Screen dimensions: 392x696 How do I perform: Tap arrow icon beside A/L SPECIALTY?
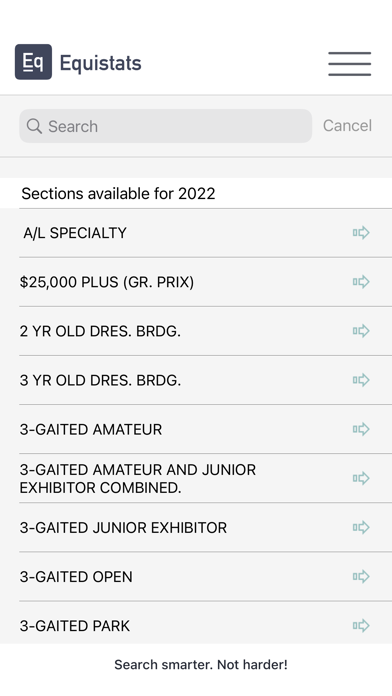361,233
